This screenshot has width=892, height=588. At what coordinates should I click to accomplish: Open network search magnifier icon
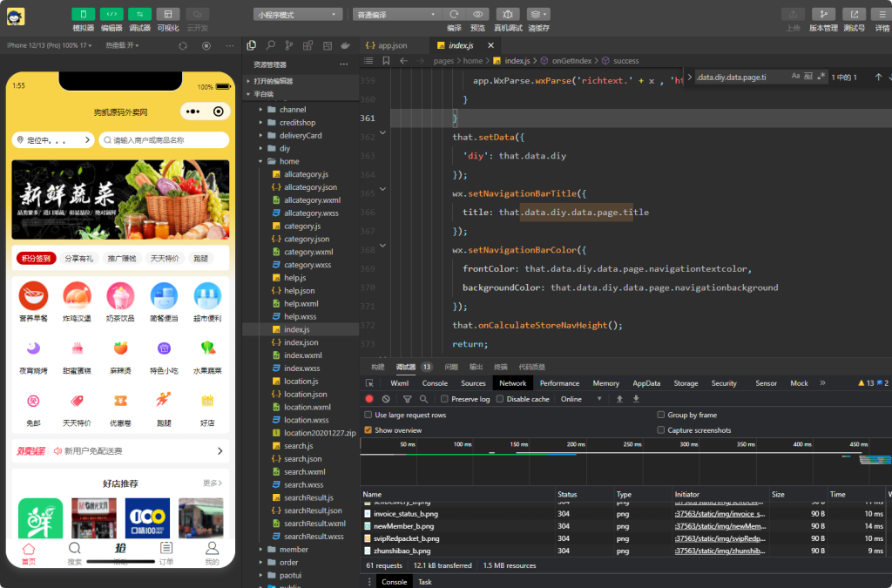point(424,399)
